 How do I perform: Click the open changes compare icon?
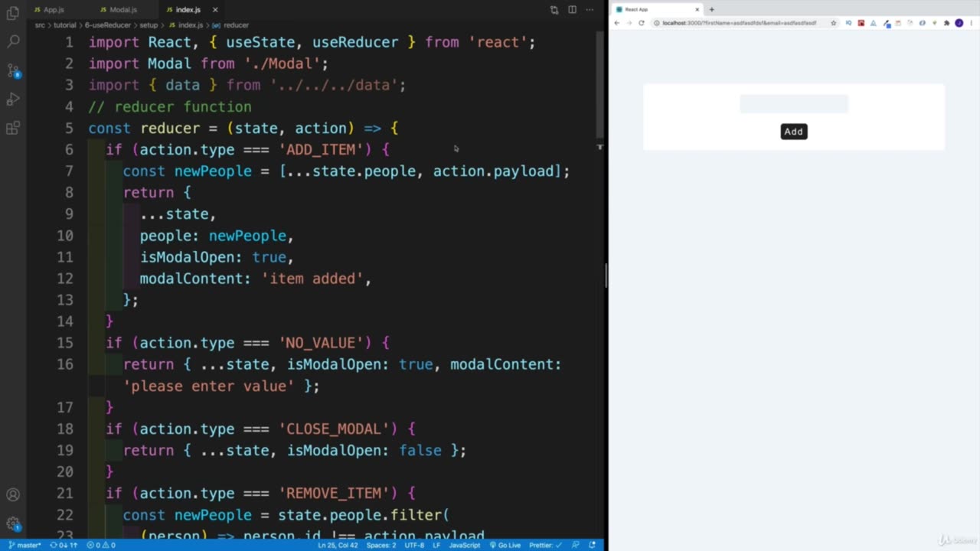[x=554, y=10]
